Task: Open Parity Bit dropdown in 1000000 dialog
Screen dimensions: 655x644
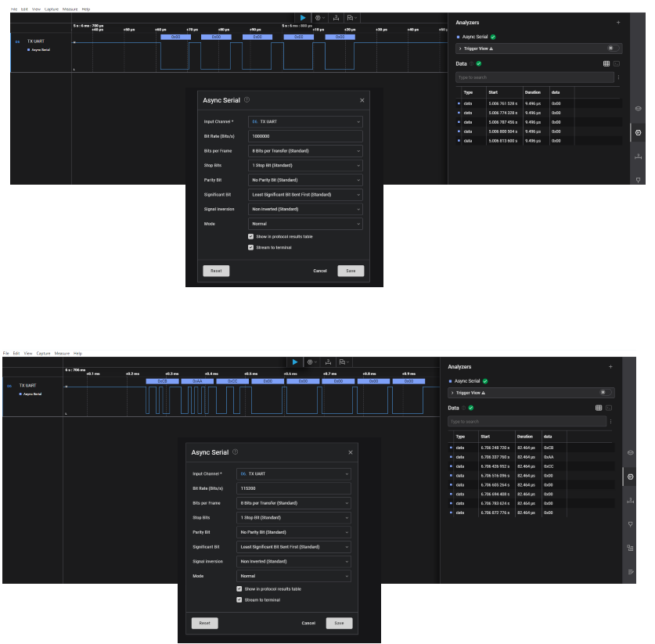Action: [305, 180]
